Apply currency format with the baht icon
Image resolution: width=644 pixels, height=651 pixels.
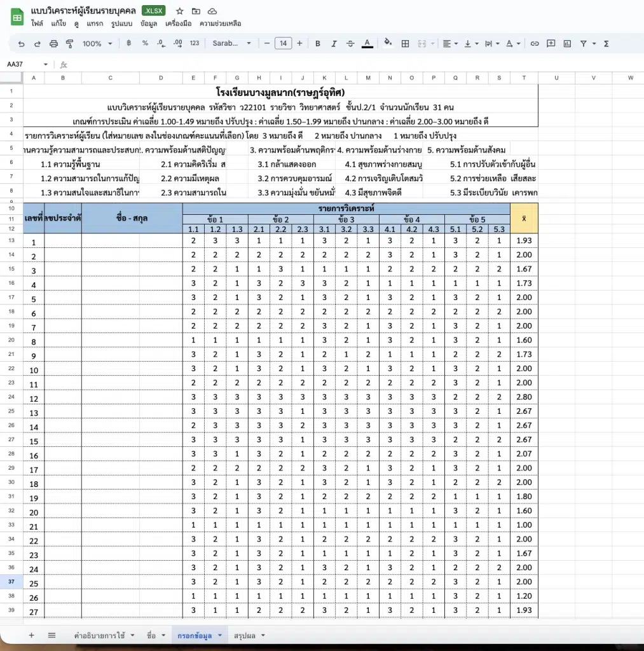[x=128, y=43]
